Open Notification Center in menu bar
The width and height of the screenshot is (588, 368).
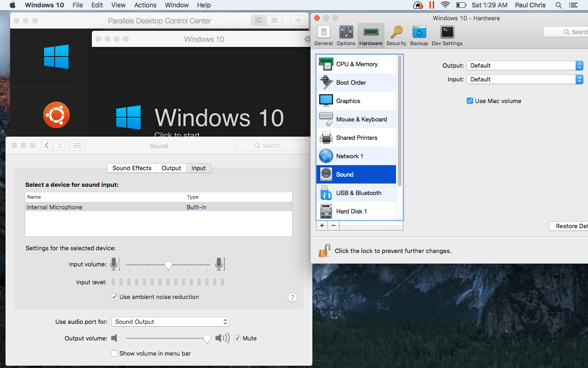572,5
